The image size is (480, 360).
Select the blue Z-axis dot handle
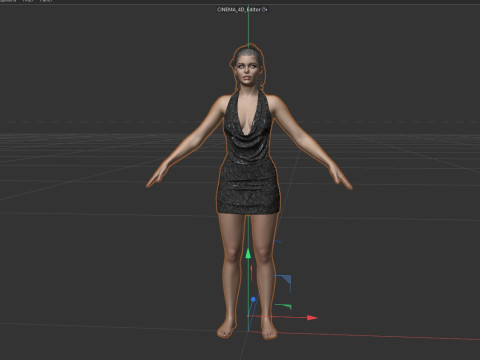(x=253, y=300)
